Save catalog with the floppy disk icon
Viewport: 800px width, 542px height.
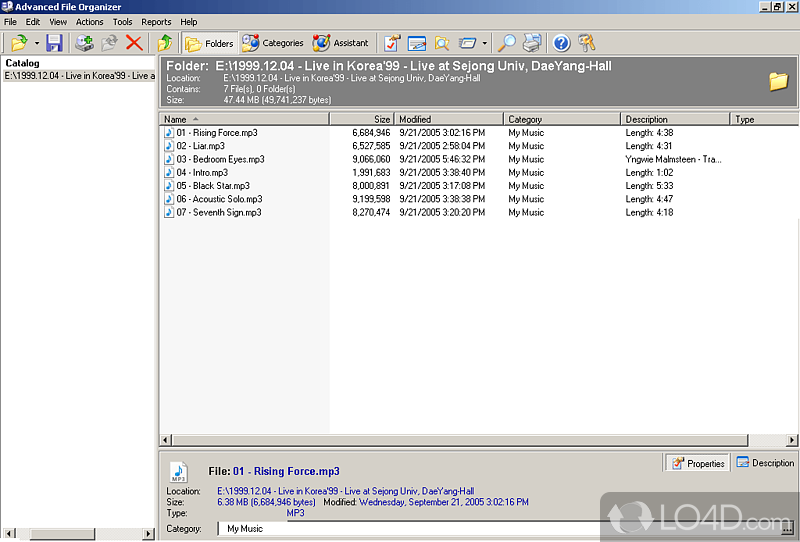click(x=54, y=43)
